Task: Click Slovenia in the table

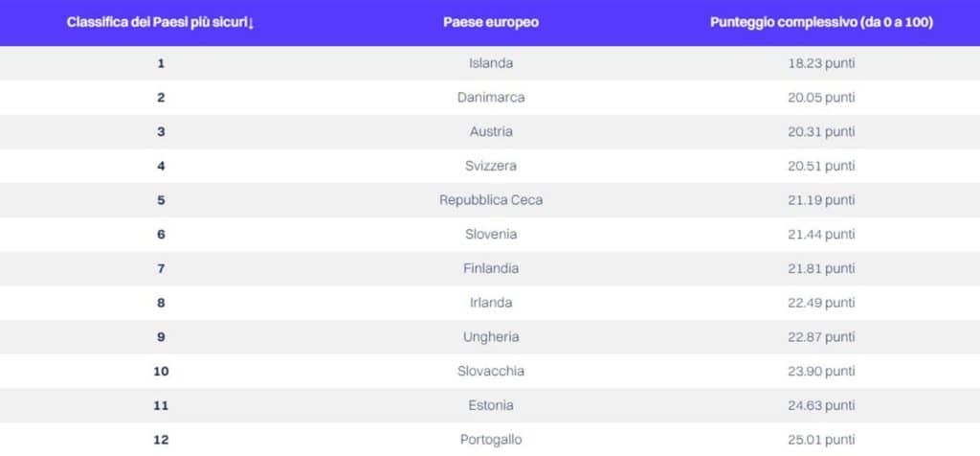Action: [491, 234]
